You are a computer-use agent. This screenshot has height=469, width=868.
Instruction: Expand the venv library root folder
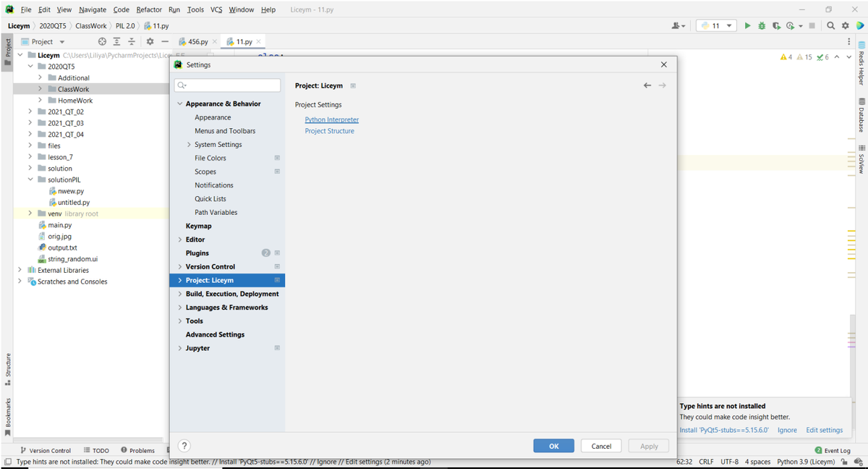click(30, 214)
